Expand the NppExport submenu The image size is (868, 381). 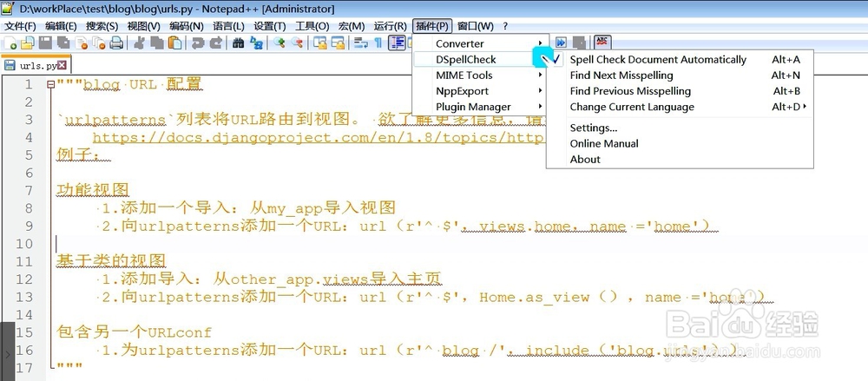point(481,91)
